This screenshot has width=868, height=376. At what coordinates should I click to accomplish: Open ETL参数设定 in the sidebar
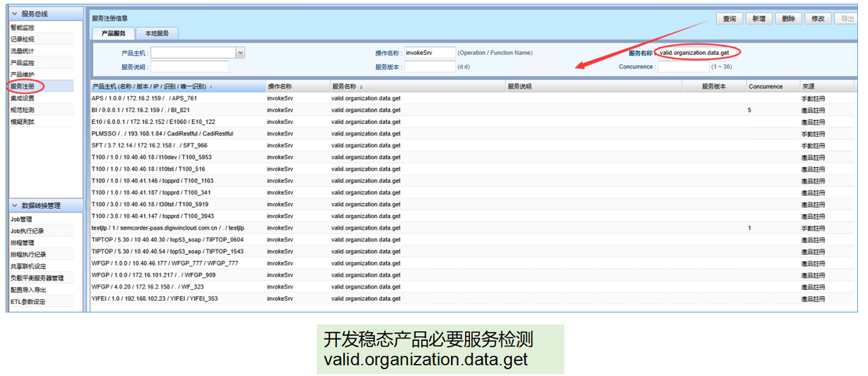28,301
